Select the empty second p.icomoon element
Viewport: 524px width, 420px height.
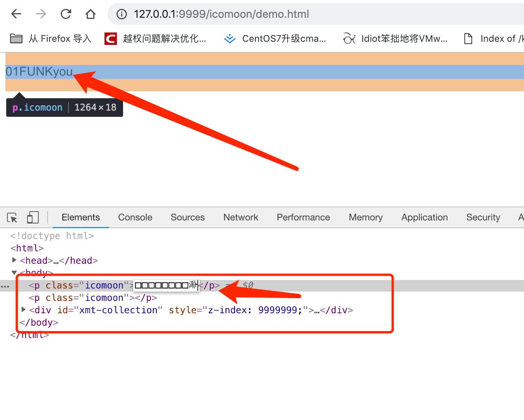[x=92, y=298]
